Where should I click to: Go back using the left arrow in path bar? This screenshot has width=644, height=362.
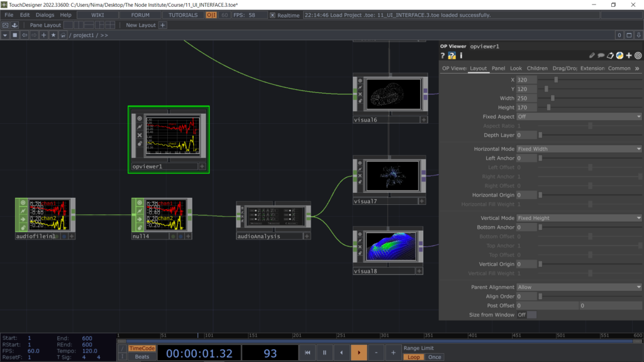(x=25, y=35)
